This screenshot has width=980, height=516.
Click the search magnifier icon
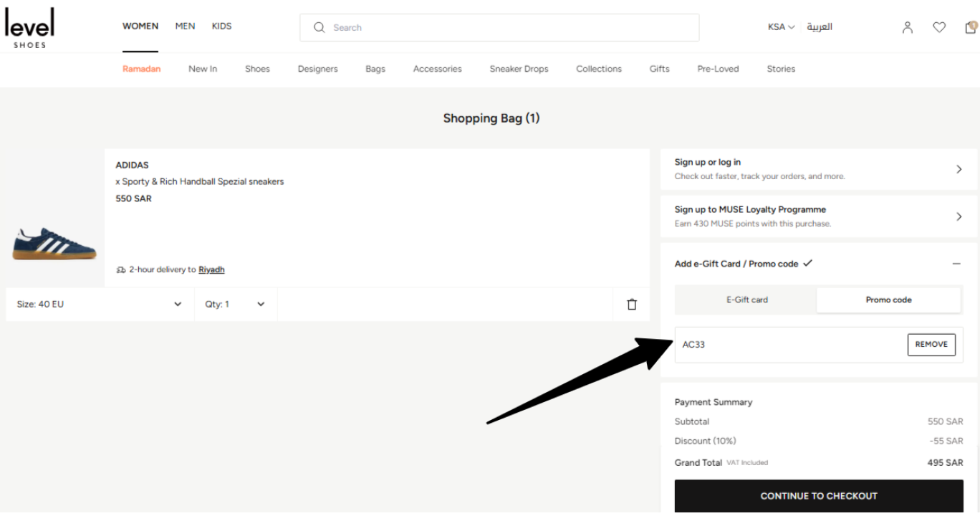320,27
